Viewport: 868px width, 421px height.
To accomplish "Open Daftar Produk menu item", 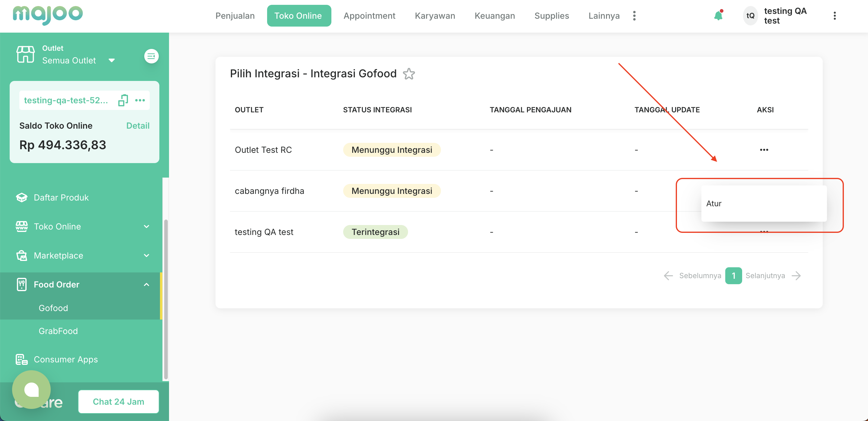I will pos(61,198).
